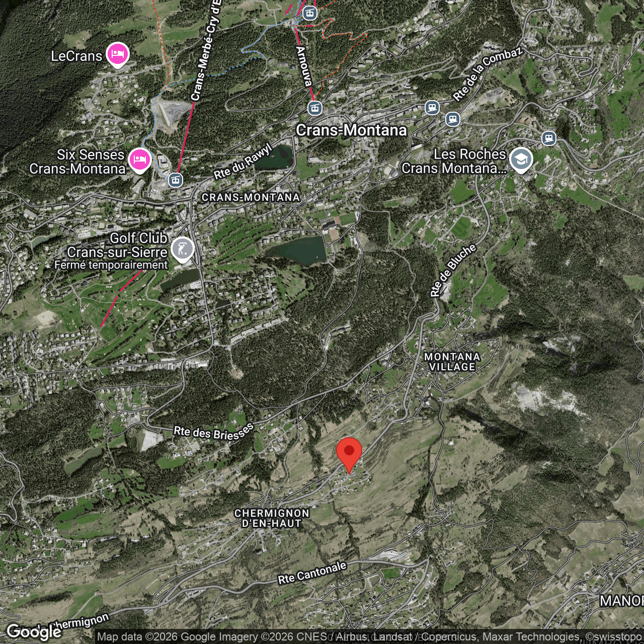Select the cable car station below Arnouva label

pyautogui.click(x=315, y=107)
